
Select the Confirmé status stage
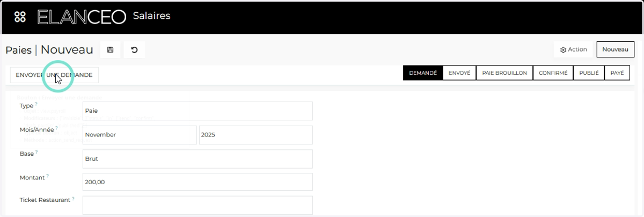pyautogui.click(x=553, y=73)
